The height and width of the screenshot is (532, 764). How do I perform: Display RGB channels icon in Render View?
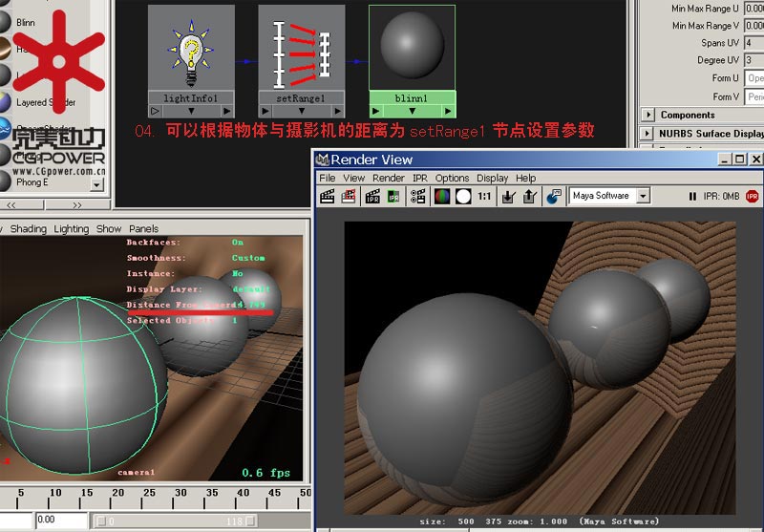pos(442,196)
